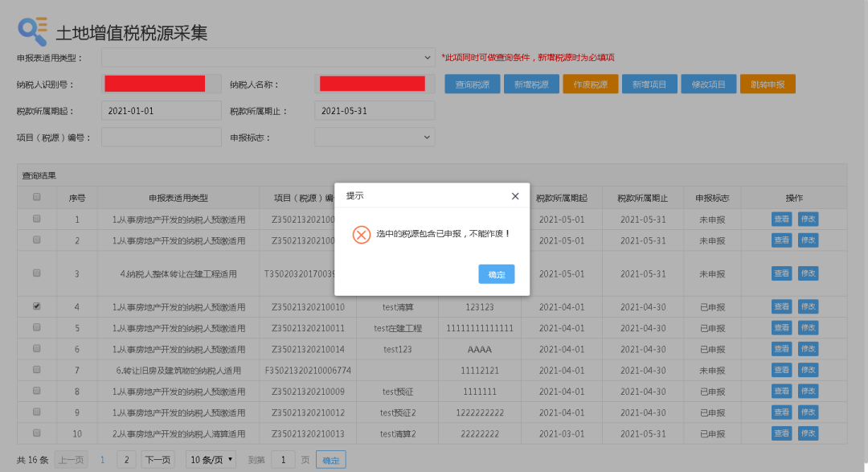Click the 新增项目 button
This screenshot has width=868, height=472.
tap(649, 84)
